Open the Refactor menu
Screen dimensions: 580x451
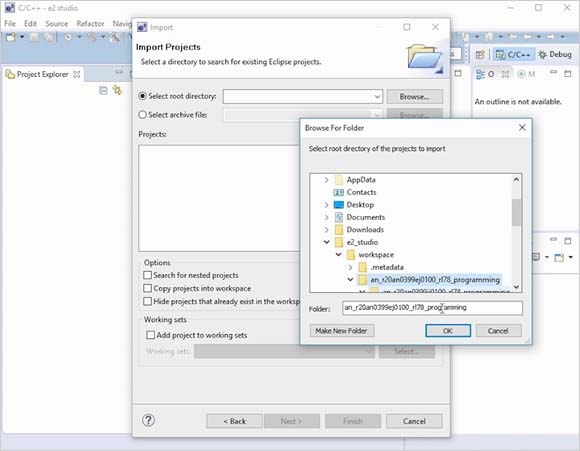pos(90,24)
